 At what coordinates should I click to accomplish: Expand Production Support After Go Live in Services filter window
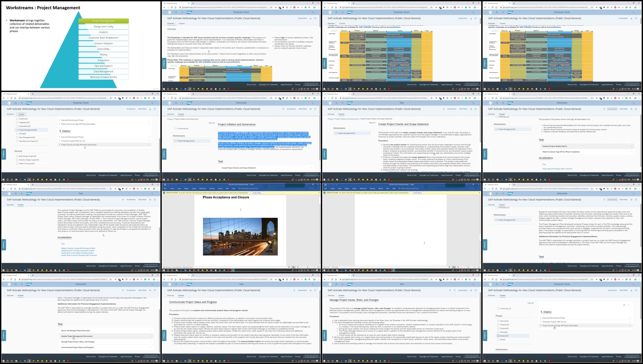tap(104, 141)
